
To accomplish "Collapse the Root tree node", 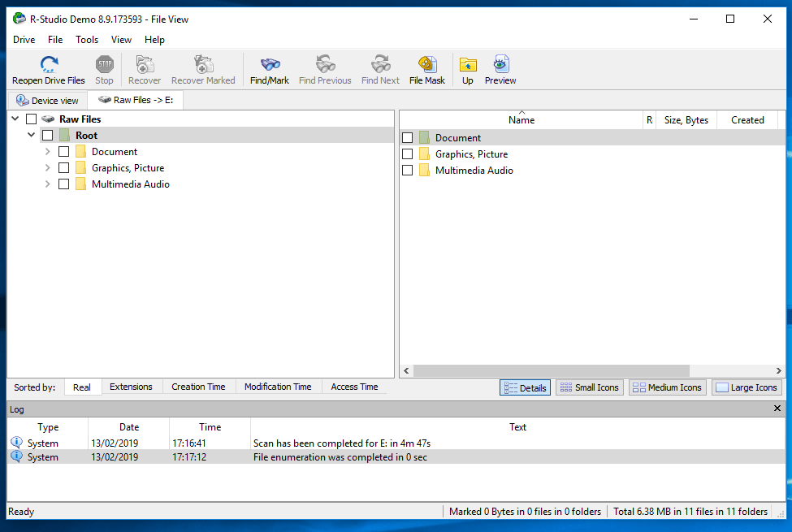I will 32,135.
